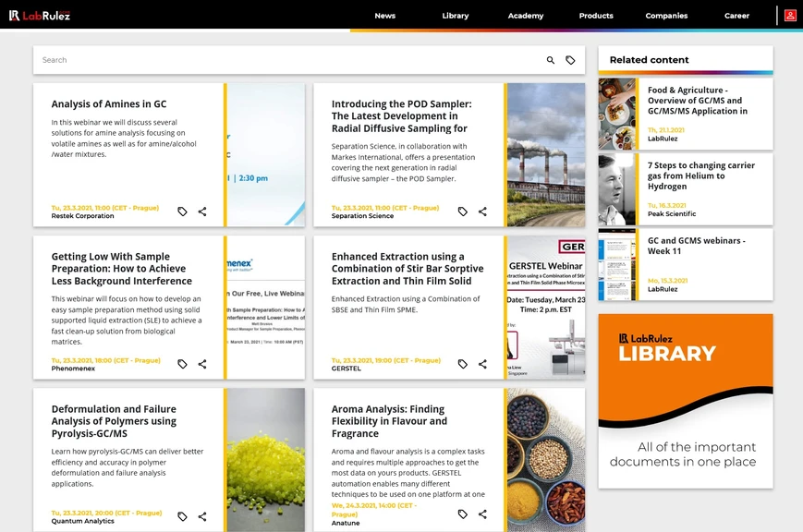
Task: Share the Enhanced Extraction webinar
Action: click(482, 364)
